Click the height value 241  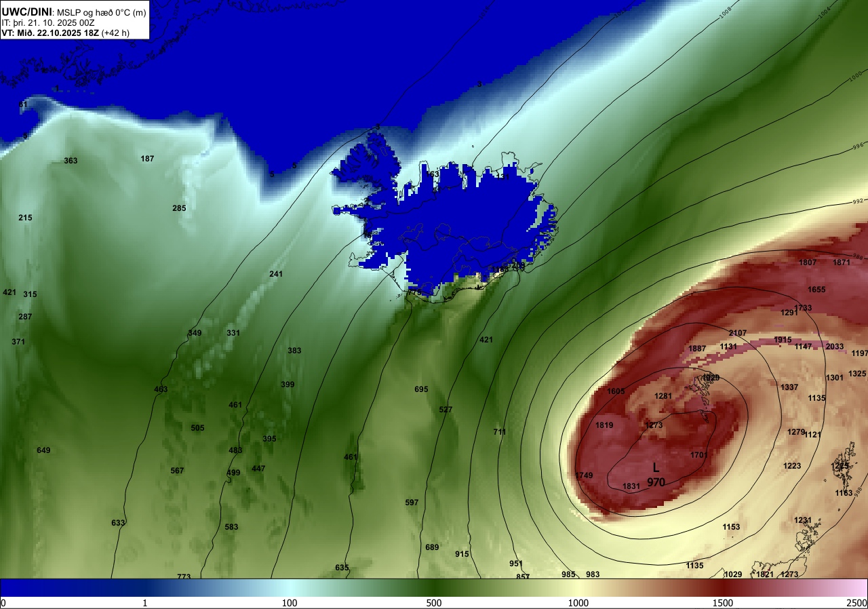(276, 274)
